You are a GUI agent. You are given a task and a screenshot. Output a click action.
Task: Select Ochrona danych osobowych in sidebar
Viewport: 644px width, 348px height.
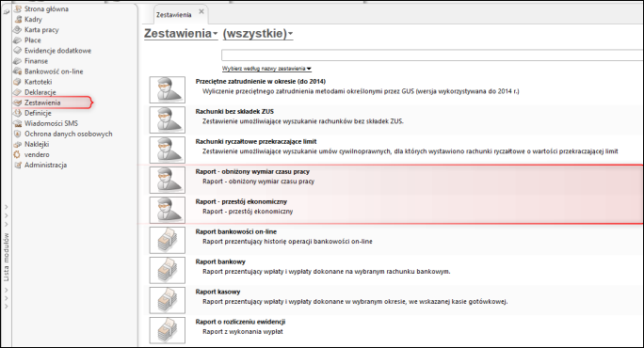click(68, 134)
